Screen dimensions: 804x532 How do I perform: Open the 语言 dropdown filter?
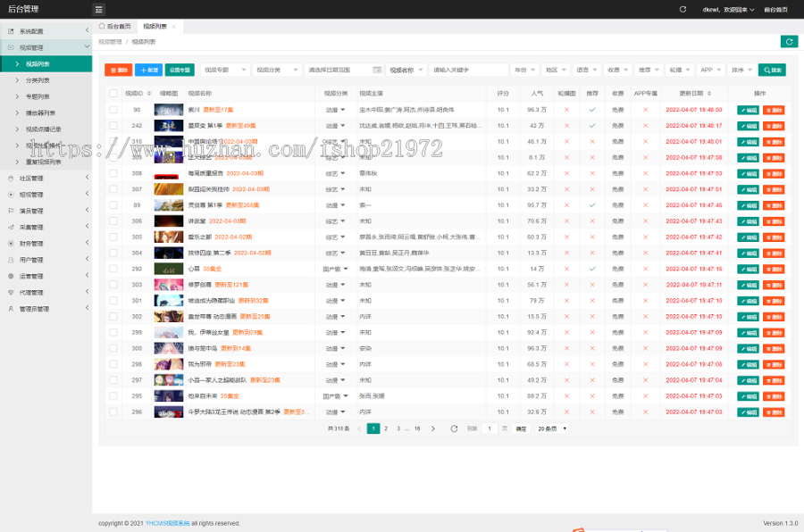coord(587,70)
